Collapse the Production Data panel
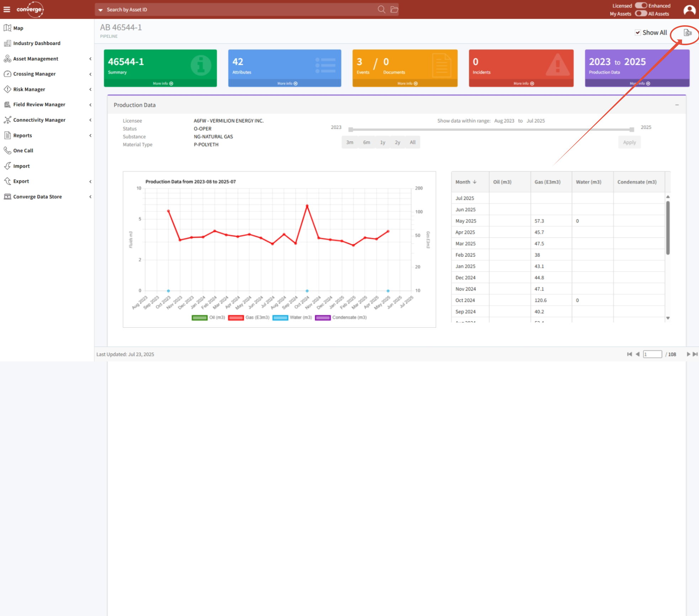This screenshot has width=699, height=616. 677,105
